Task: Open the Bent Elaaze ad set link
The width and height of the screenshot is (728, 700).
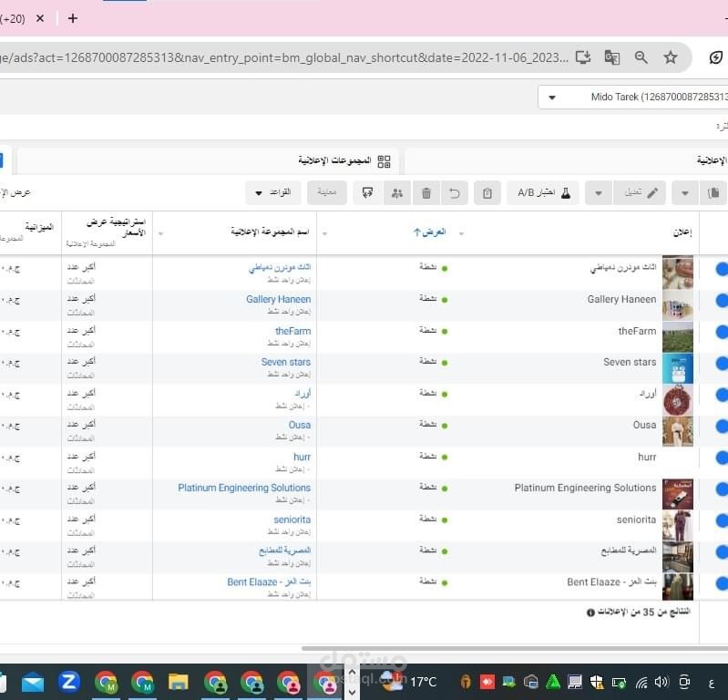Action: [x=269, y=582]
